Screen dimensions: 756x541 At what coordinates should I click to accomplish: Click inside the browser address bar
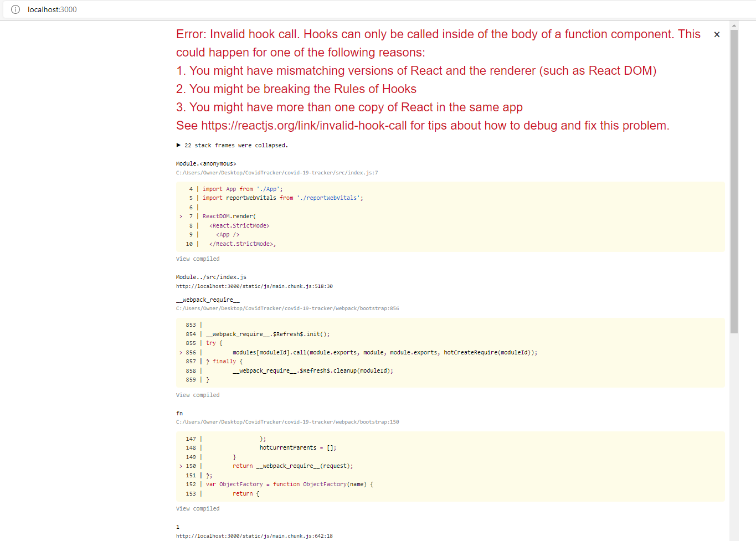tap(111, 9)
